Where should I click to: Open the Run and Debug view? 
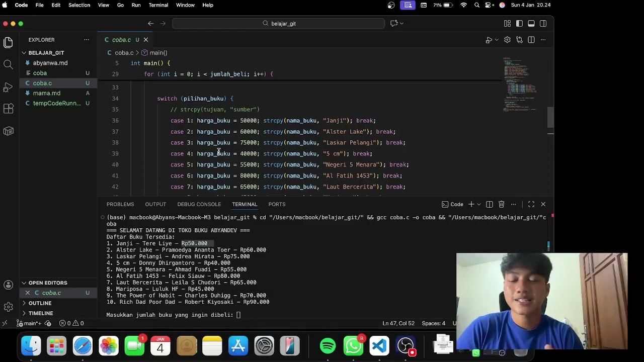pyautogui.click(x=8, y=87)
